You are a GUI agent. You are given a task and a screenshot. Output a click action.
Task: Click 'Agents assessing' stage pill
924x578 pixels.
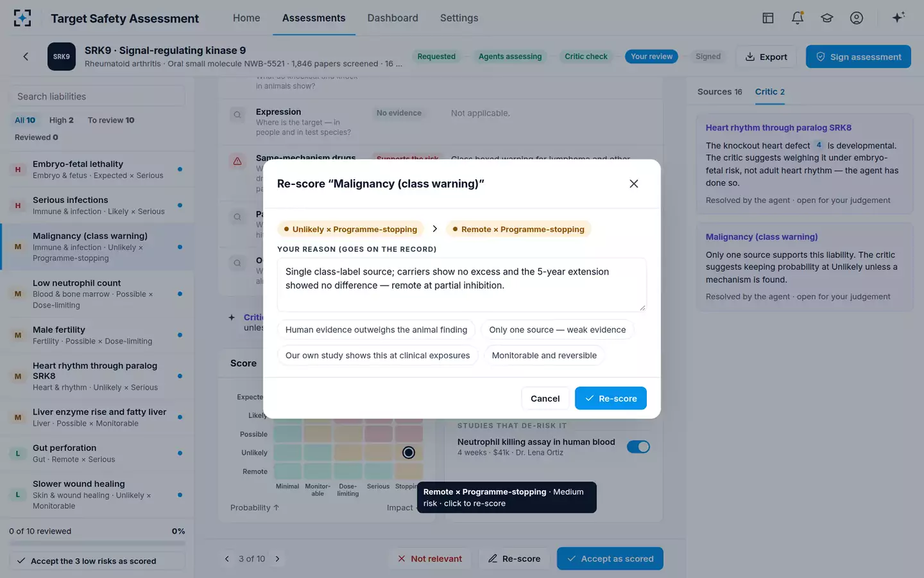[x=510, y=57]
